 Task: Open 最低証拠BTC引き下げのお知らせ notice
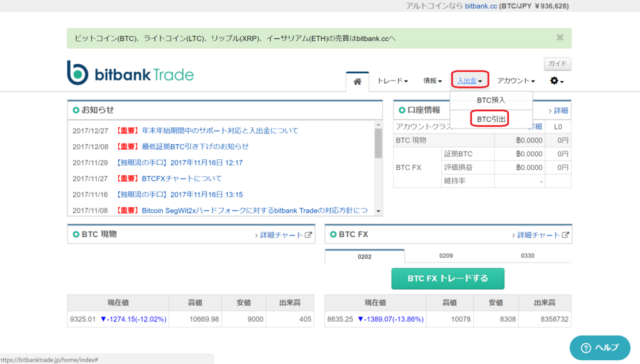click(x=195, y=146)
